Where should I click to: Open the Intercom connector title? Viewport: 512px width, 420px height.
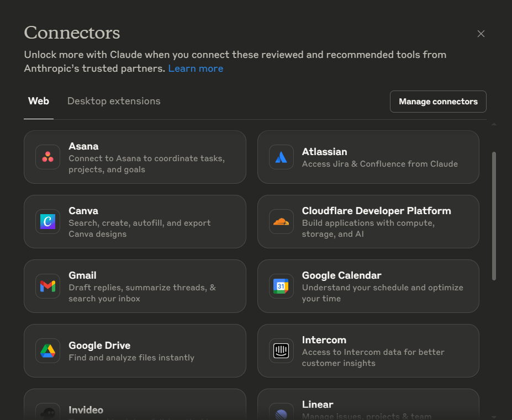point(324,340)
